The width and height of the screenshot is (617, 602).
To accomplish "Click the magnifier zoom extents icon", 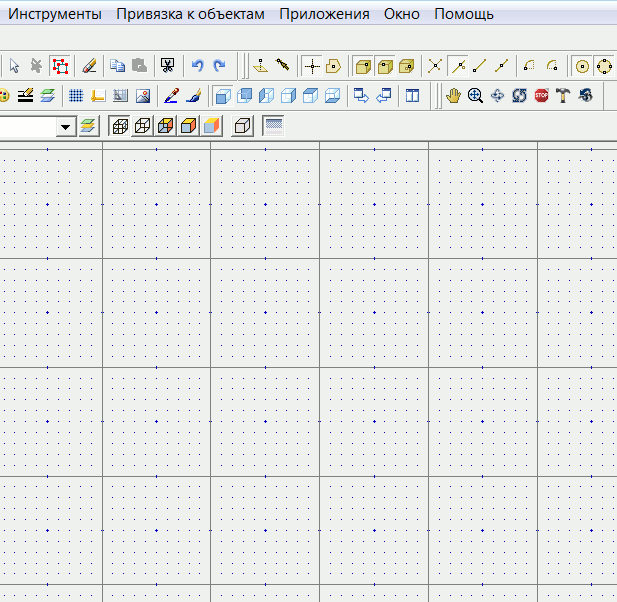I will [475, 96].
